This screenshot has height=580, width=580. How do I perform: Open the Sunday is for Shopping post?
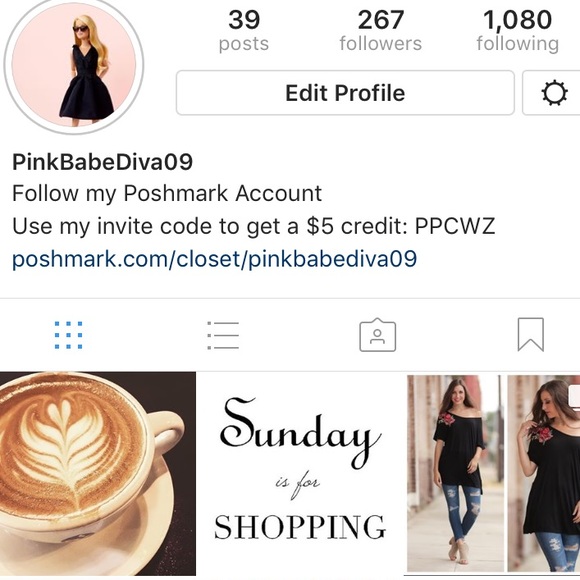pos(300,474)
